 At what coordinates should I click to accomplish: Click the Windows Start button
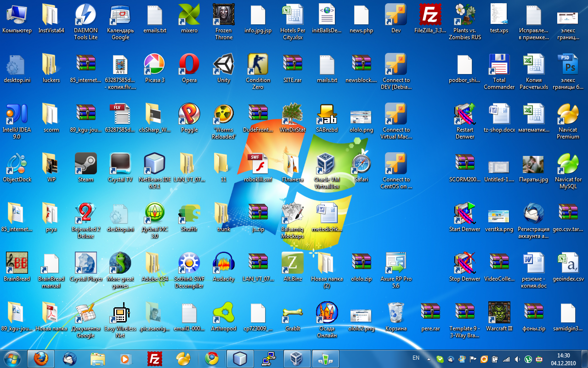coord(12,358)
